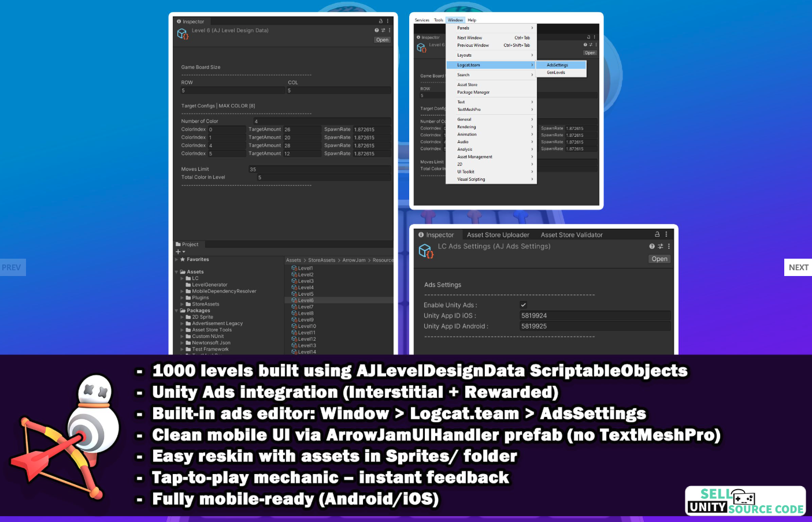Switch to the Asset Store Uploader tab
The image size is (812, 522).
(498, 235)
